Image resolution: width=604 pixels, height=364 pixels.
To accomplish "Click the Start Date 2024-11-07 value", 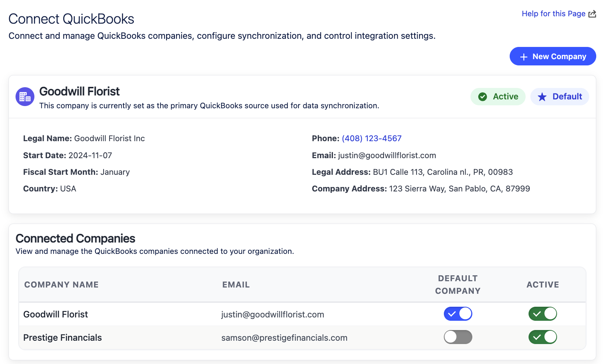I will [x=90, y=156].
